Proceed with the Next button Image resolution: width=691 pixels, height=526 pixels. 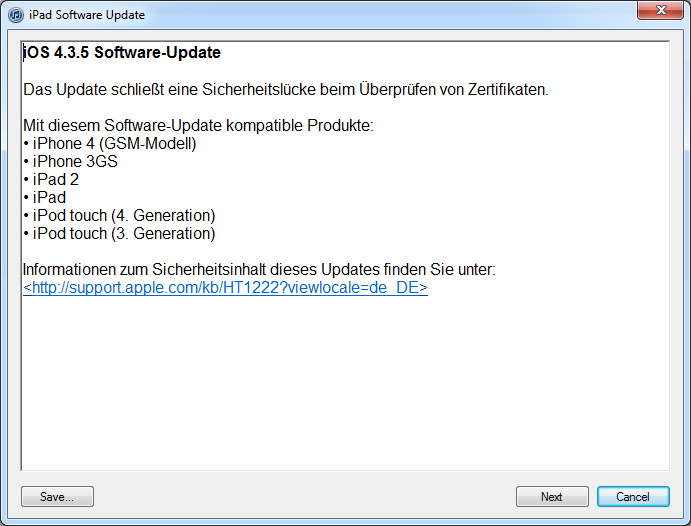[552, 496]
